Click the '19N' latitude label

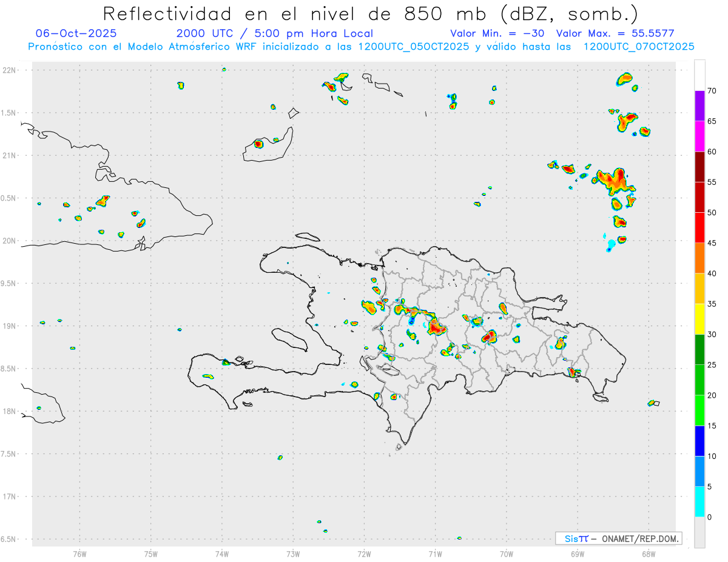click(x=9, y=326)
